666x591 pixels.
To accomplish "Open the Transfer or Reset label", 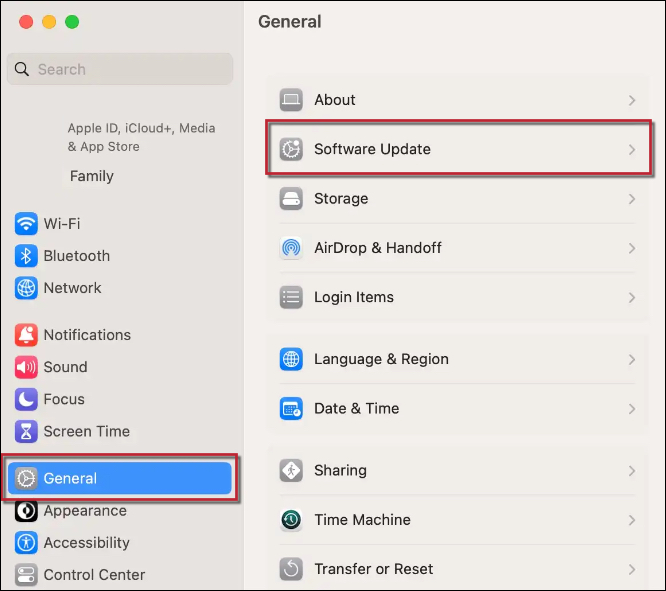I will [x=373, y=569].
